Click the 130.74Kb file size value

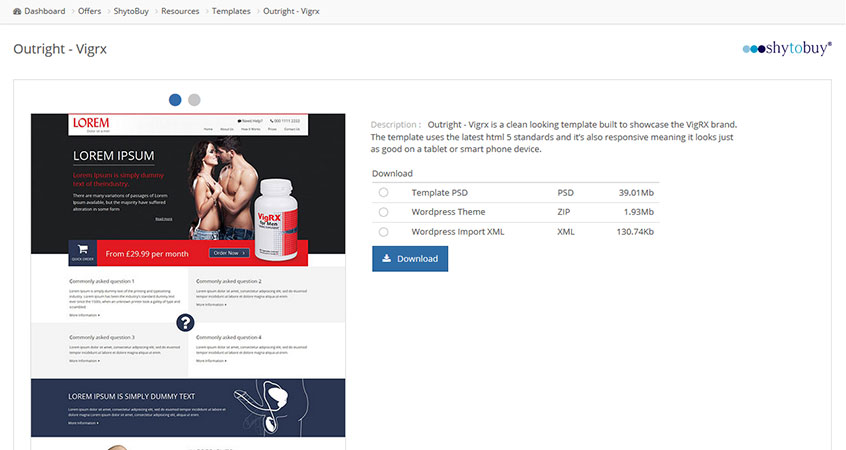pyautogui.click(x=635, y=232)
